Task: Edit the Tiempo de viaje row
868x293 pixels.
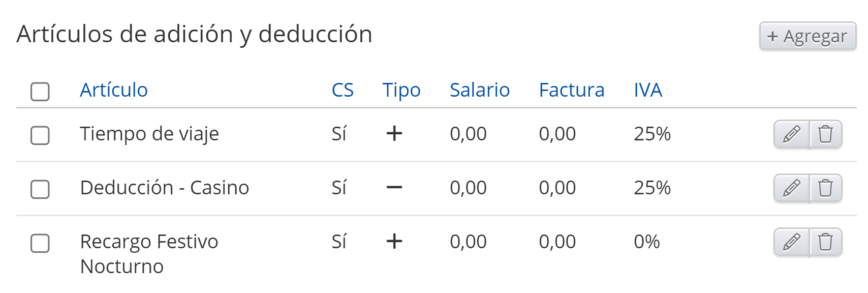Action: click(x=791, y=134)
